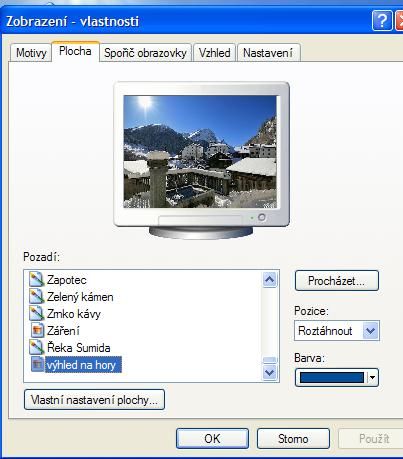Switch to the Nastavení tab
This screenshot has width=403, height=459.
pos(268,53)
